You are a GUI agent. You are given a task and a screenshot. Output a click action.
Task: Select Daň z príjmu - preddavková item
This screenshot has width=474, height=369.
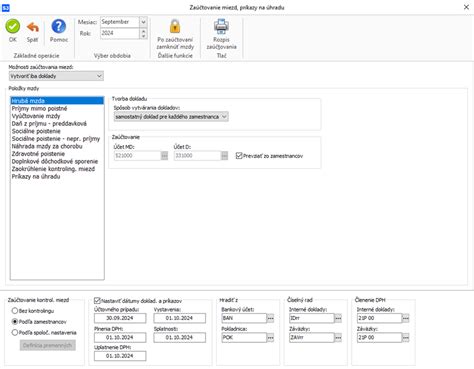57,124
